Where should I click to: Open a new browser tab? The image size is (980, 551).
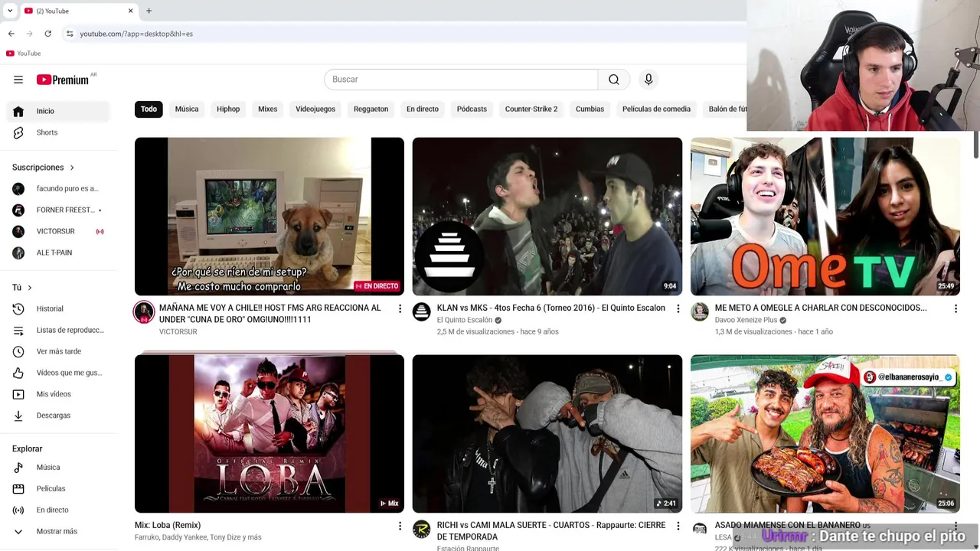tap(149, 11)
